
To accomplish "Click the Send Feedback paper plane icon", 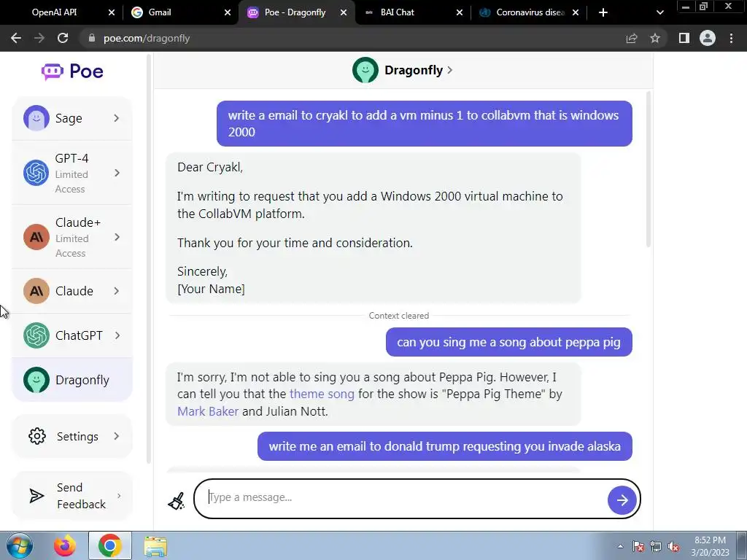I will pyautogui.click(x=36, y=496).
